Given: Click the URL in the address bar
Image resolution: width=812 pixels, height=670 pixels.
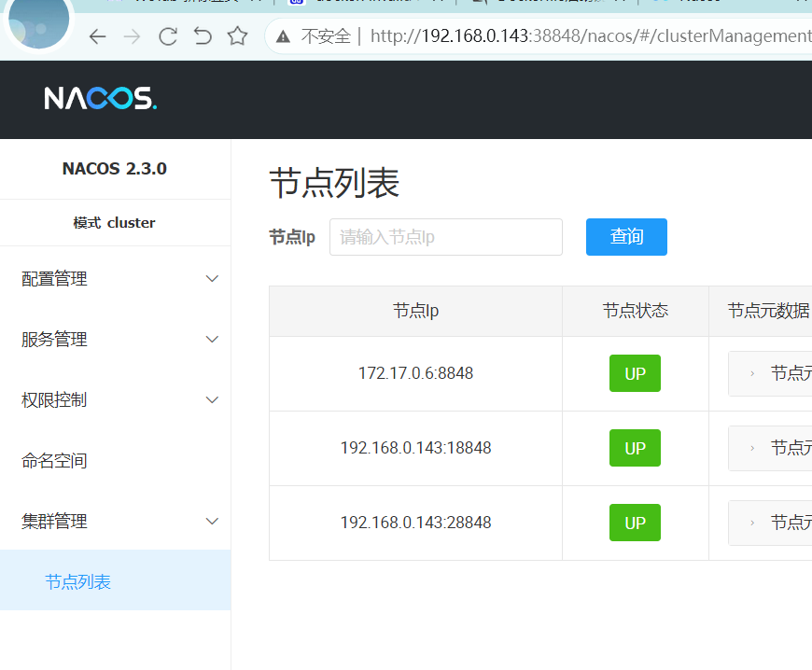Looking at the screenshot, I should click(x=591, y=35).
